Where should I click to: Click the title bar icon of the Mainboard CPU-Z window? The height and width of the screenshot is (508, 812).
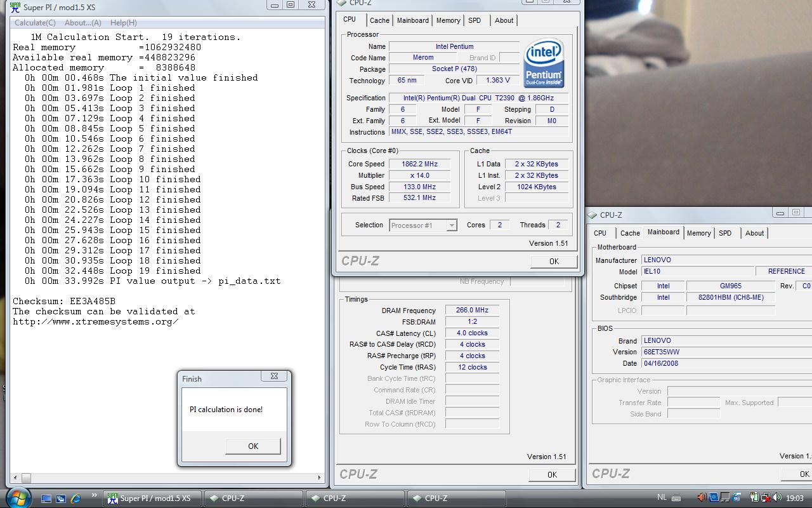point(593,215)
